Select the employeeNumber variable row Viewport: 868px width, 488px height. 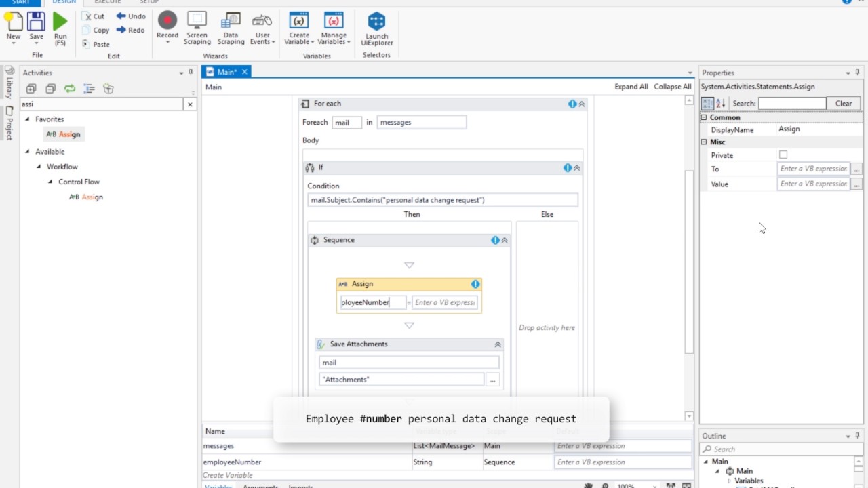coord(448,462)
